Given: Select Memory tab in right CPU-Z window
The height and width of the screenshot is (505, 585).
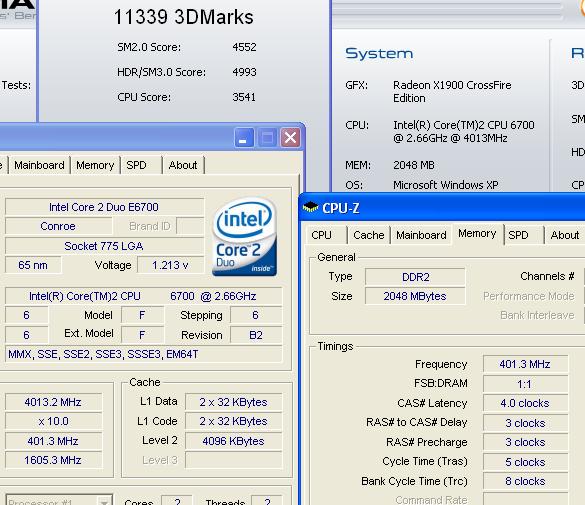Looking at the screenshot, I should pyautogui.click(x=477, y=234).
